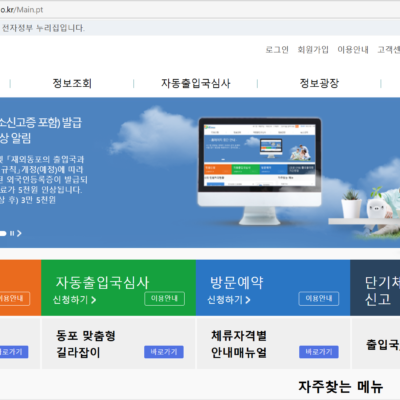
Task: Click 신청하기 under 방문예약
Action: tap(229, 300)
